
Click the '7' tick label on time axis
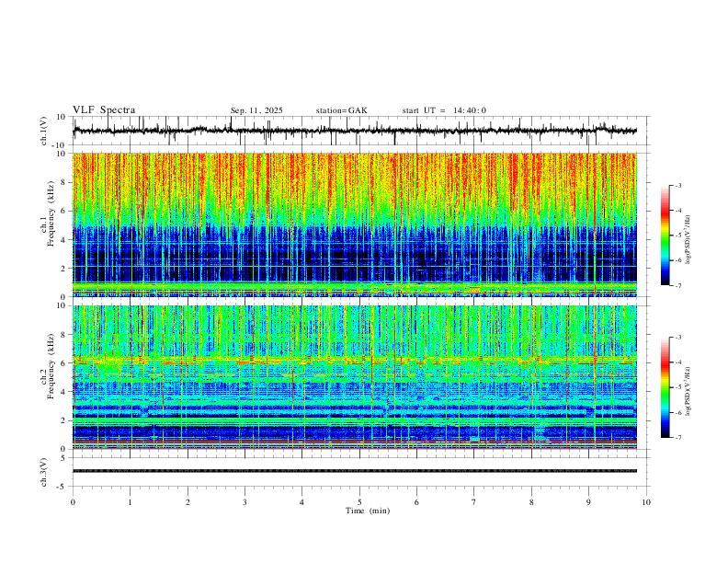(474, 502)
